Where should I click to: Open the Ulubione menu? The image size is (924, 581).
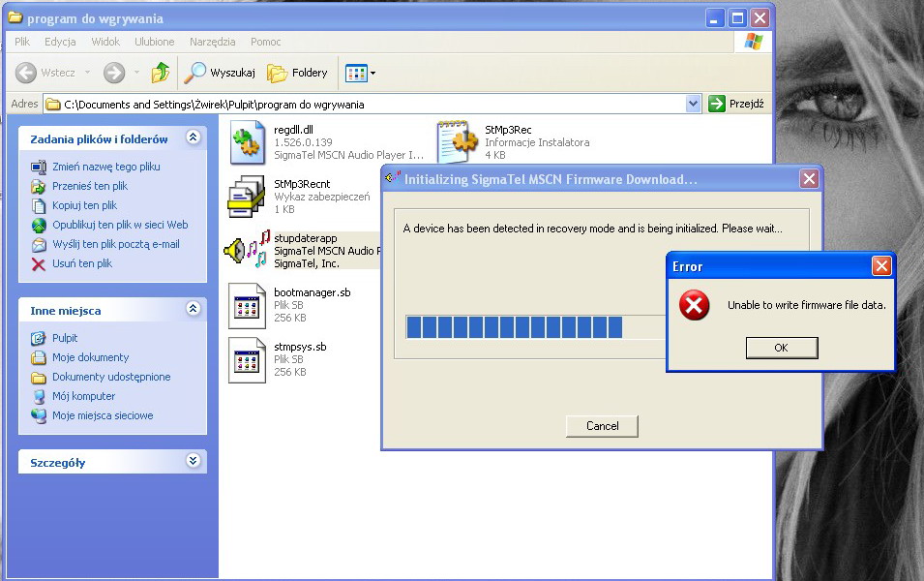[x=155, y=42]
